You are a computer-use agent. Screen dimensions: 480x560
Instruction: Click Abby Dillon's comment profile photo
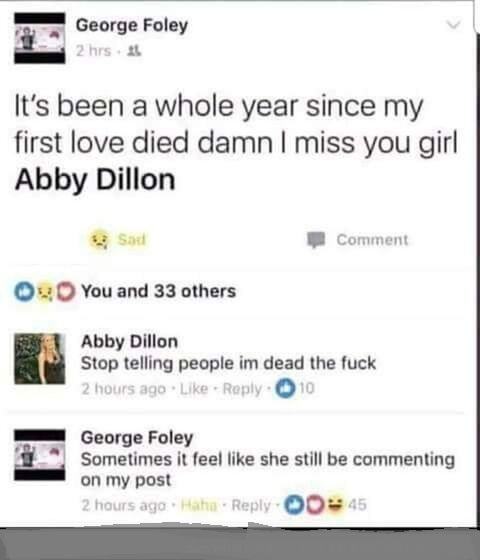click(x=40, y=359)
